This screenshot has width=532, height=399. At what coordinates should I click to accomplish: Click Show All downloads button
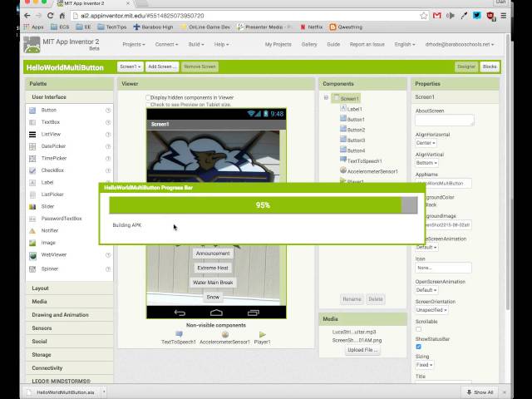pyautogui.click(x=480, y=392)
